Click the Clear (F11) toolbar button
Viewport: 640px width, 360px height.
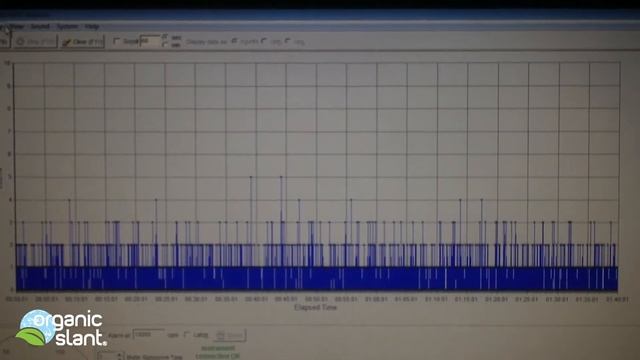tap(82, 42)
